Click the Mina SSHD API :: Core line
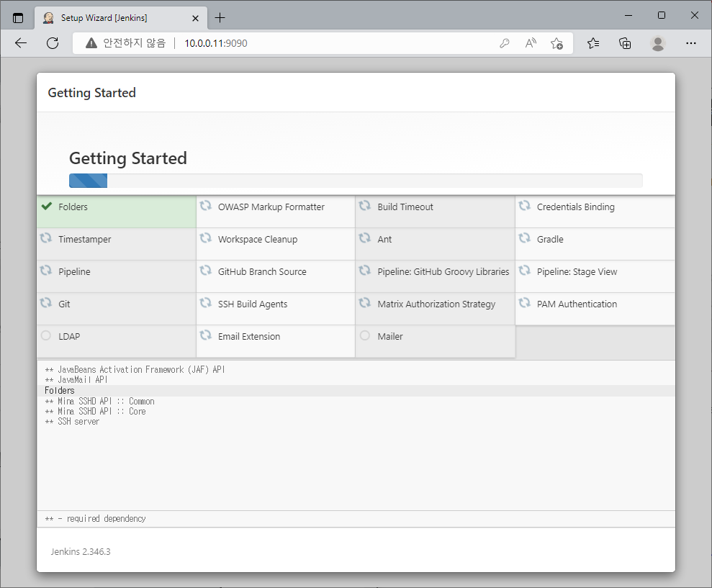The width and height of the screenshot is (712, 588). pos(95,412)
